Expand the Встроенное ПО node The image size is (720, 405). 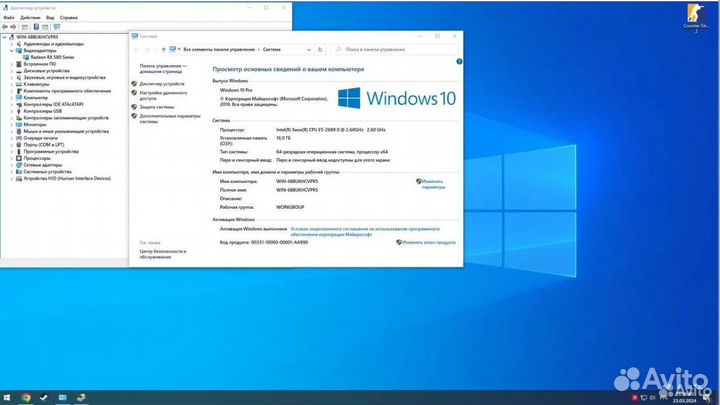click(11, 64)
